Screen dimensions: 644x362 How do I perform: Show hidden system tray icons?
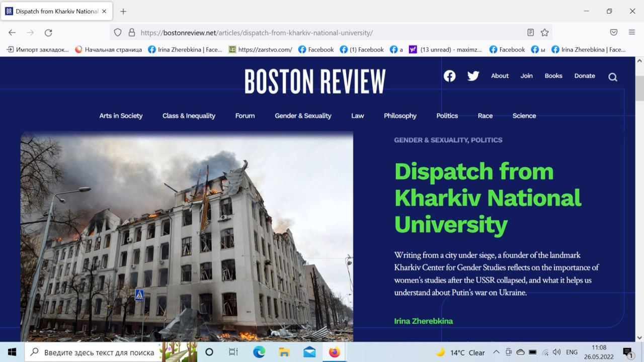point(496,352)
